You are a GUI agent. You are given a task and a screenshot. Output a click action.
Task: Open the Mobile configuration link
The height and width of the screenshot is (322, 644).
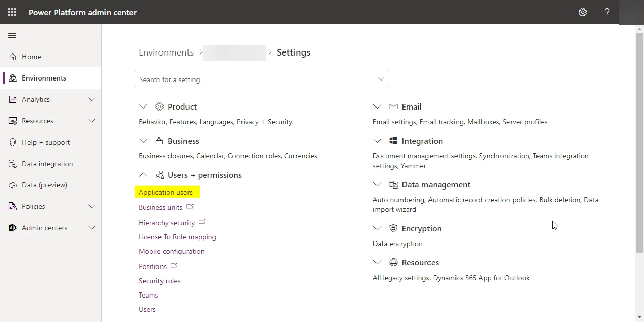click(x=172, y=251)
